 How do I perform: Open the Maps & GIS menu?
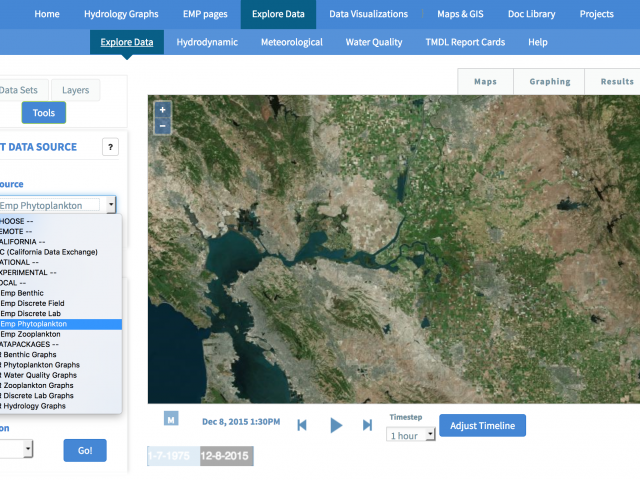pos(460,14)
